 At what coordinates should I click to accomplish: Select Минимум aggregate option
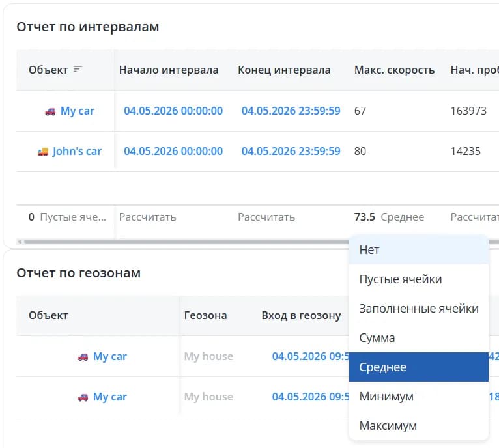418,396
